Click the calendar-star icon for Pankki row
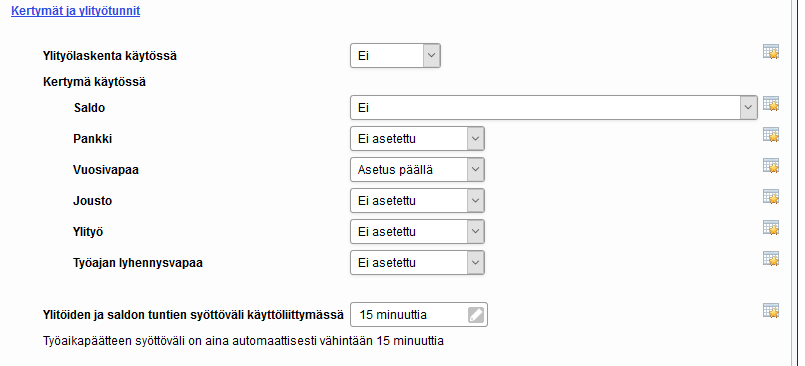805x366 pixels. coord(771,135)
